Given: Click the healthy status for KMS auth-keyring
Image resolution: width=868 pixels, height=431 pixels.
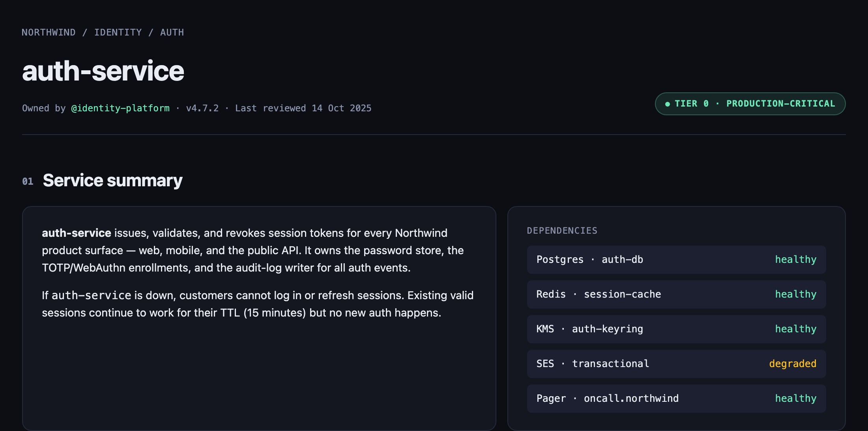Looking at the screenshot, I should pos(795,329).
